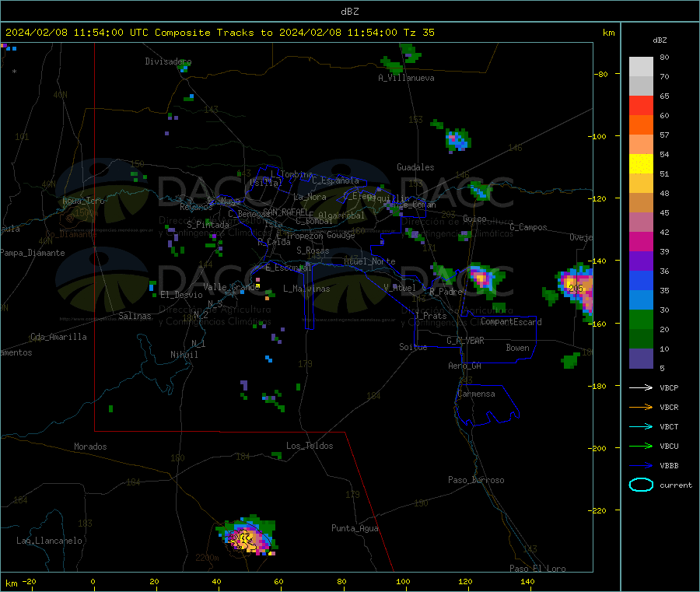Screen dimensions: 700x592
Task: Pick the light gray 70-80 dBZ swatch
Action: click(641, 67)
